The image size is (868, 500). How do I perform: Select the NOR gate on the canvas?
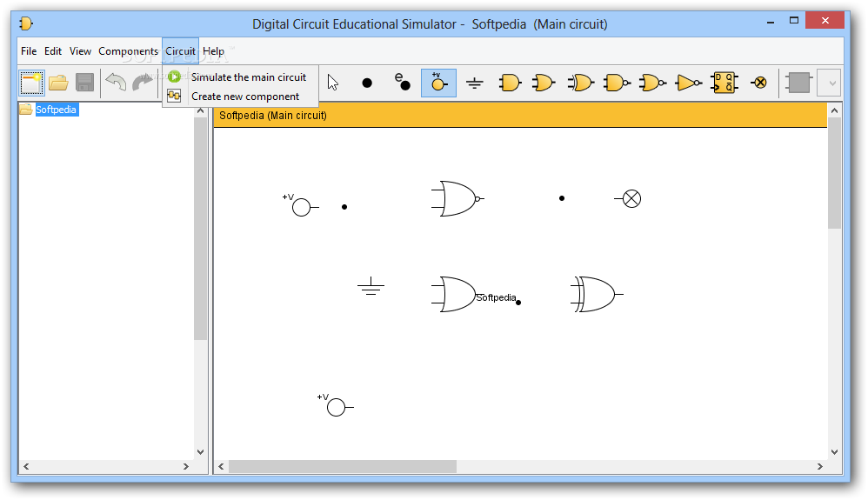(457, 198)
